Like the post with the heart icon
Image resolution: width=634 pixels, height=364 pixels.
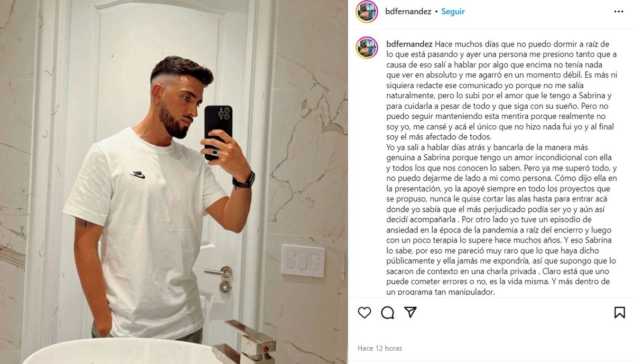pyautogui.click(x=365, y=312)
